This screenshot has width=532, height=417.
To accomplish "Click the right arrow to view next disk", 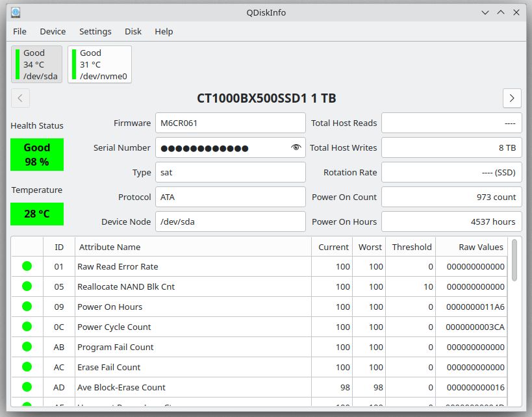I will click(512, 98).
